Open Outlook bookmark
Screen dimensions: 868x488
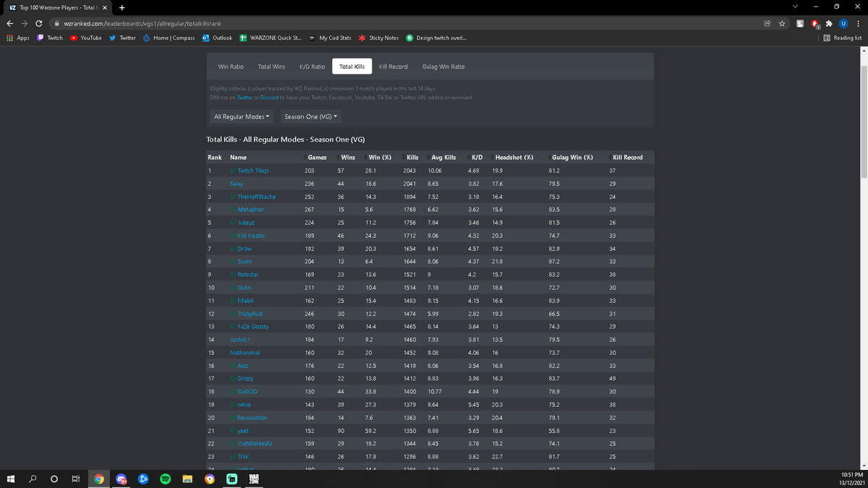coord(217,38)
